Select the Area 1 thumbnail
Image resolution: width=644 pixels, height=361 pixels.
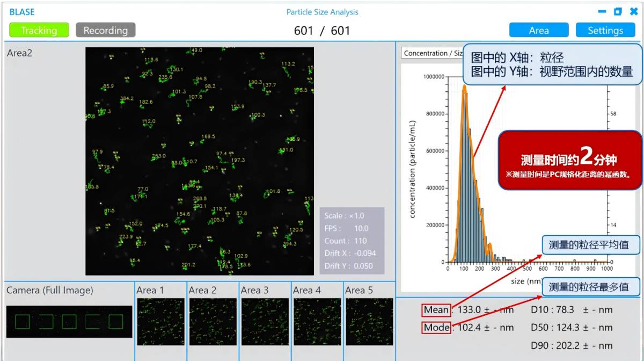coord(161,321)
